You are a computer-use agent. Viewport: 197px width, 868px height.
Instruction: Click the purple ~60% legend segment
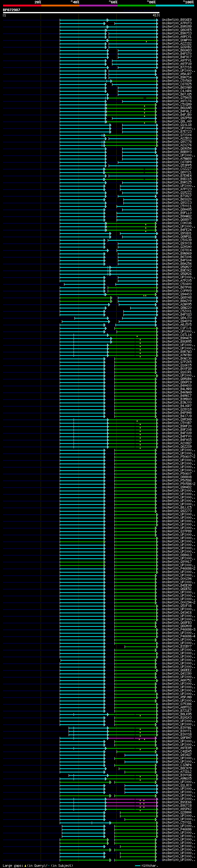tap(98, 6)
